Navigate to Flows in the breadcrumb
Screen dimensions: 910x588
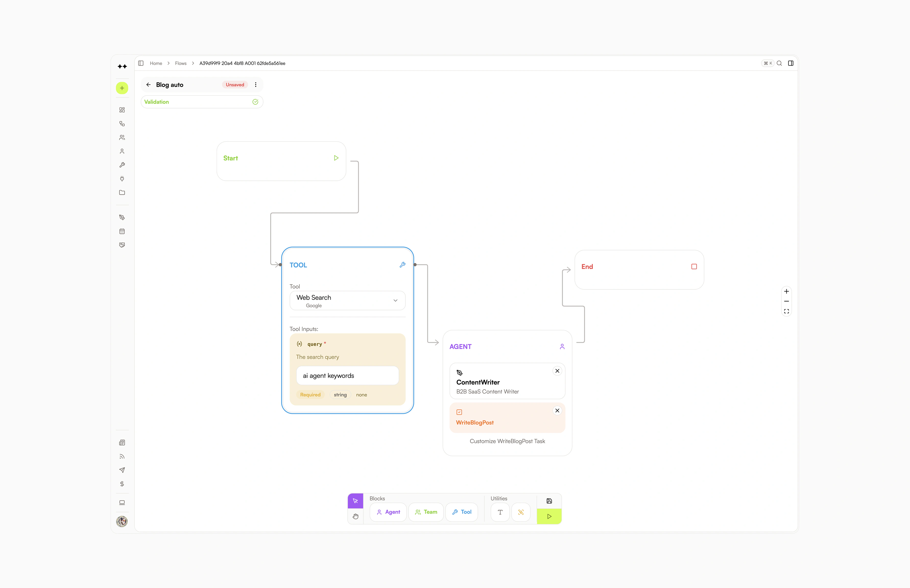[x=181, y=63]
